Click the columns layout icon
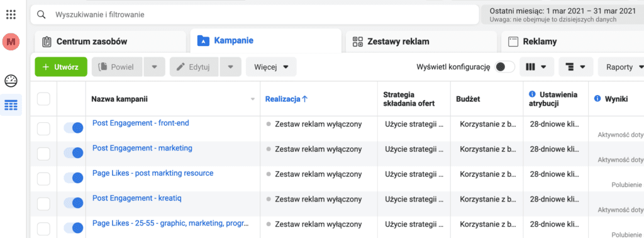 pos(530,67)
